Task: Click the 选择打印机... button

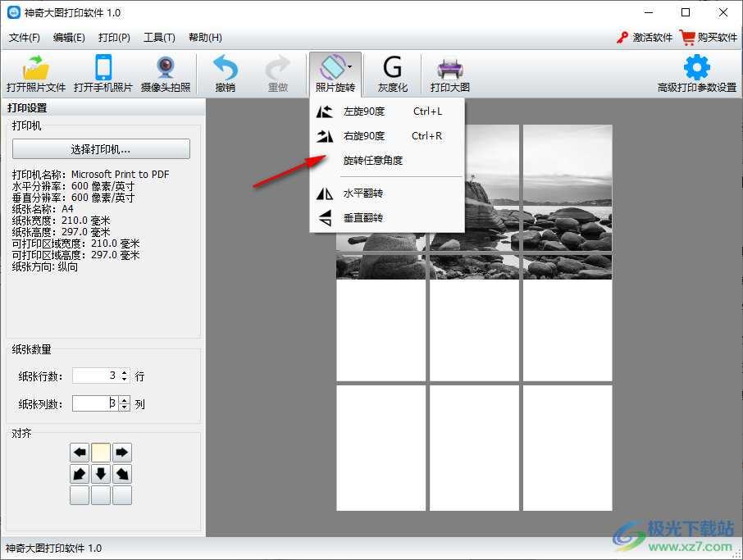Action: tap(101, 149)
